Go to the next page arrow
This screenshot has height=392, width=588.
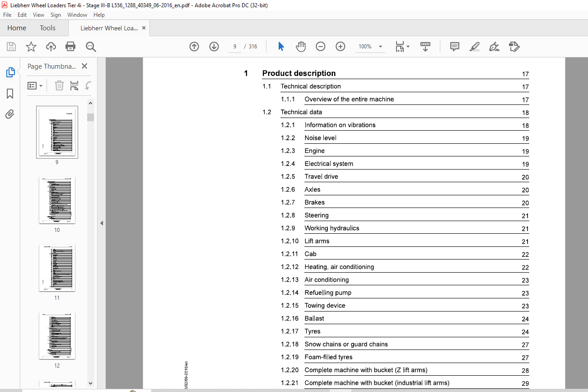point(214,47)
